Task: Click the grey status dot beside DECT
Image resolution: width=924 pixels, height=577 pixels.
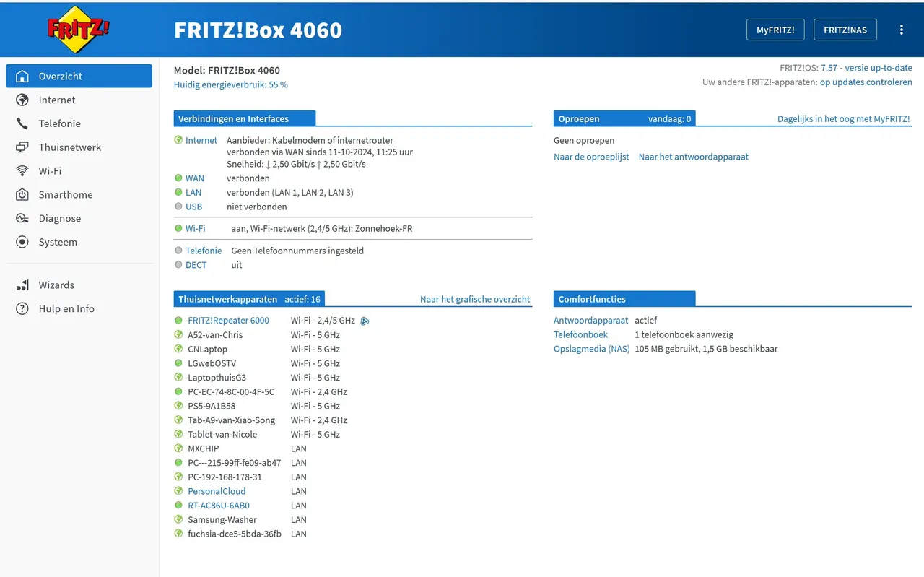Action: [x=178, y=265]
